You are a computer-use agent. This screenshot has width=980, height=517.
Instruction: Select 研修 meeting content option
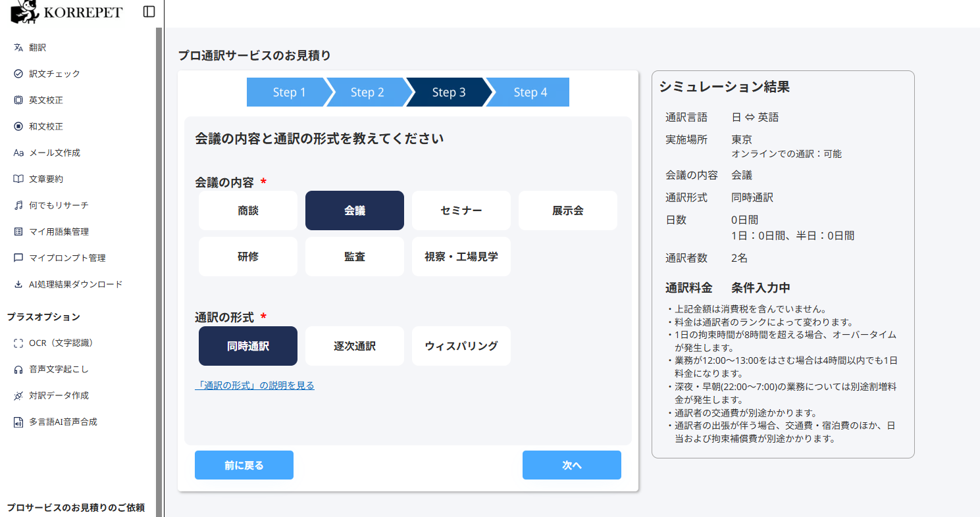click(x=248, y=257)
